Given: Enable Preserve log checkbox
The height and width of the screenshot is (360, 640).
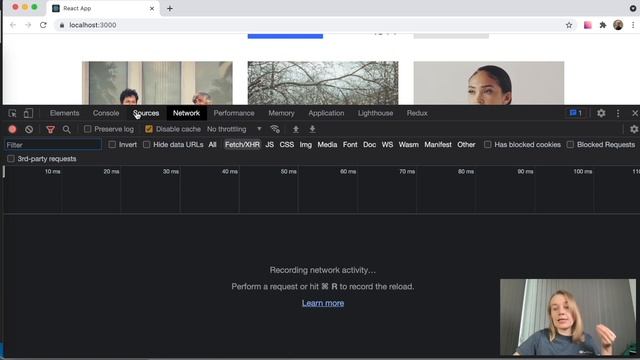Looking at the screenshot, I should click(87, 129).
